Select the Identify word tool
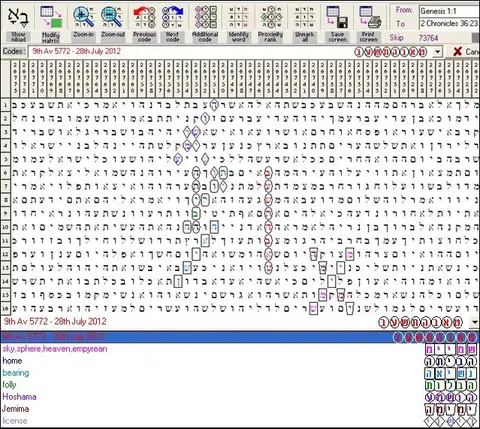Screen dimensions: 480x429 [239, 17]
